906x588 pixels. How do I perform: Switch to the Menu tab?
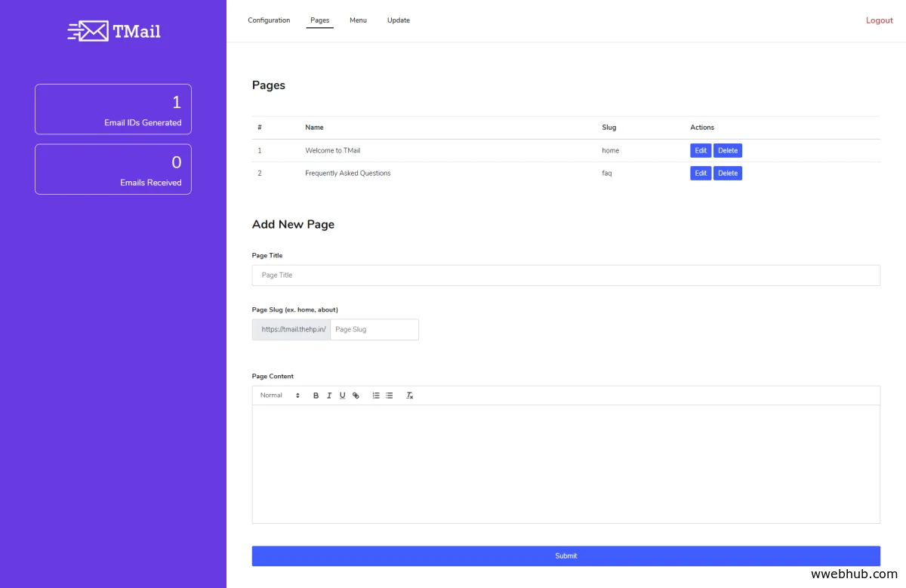coord(358,20)
